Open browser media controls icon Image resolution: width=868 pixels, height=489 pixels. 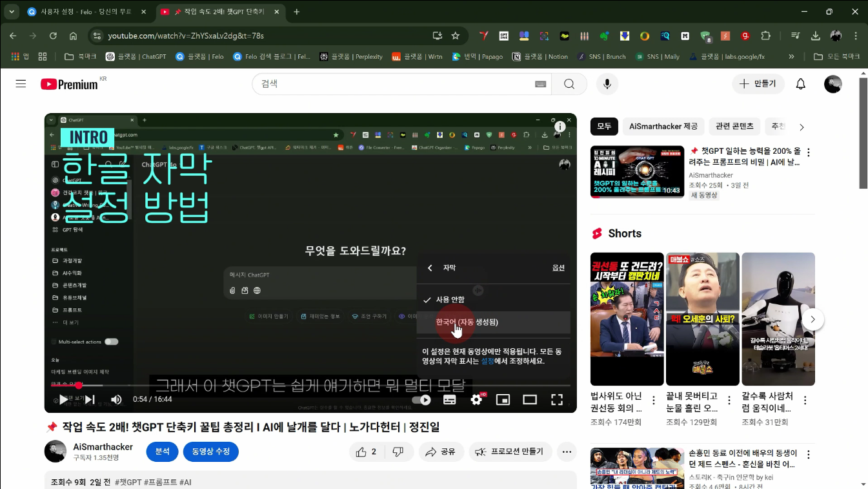point(796,36)
